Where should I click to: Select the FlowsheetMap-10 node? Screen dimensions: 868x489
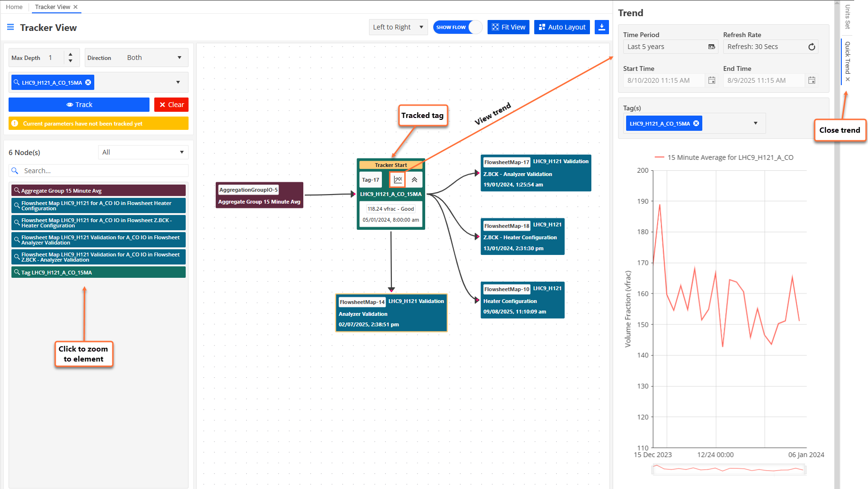[x=523, y=300]
